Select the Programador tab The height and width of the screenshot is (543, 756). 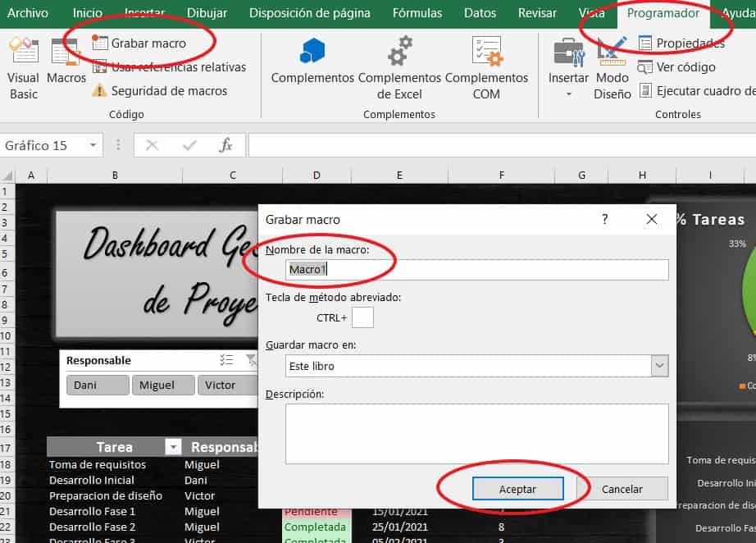[x=663, y=13]
